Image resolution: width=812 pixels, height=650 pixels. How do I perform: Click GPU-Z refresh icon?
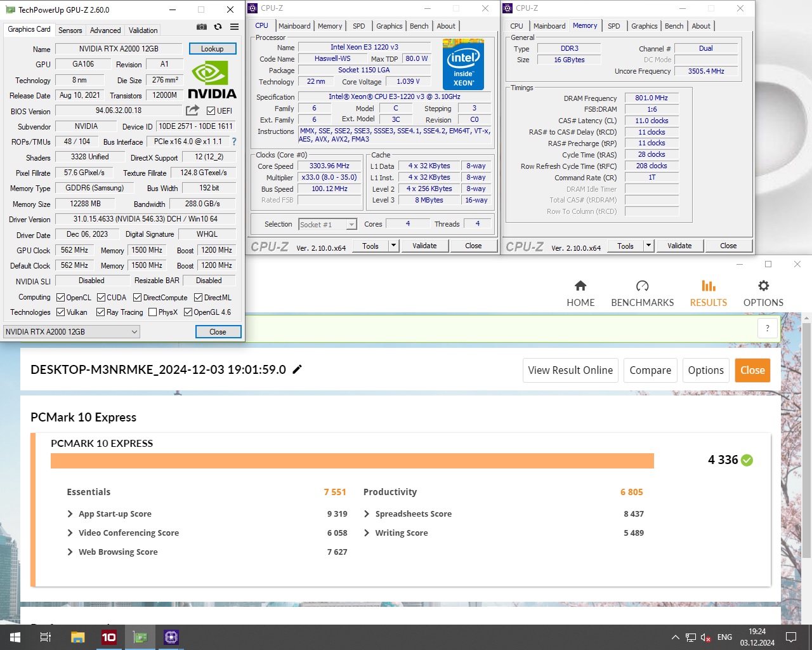[218, 27]
